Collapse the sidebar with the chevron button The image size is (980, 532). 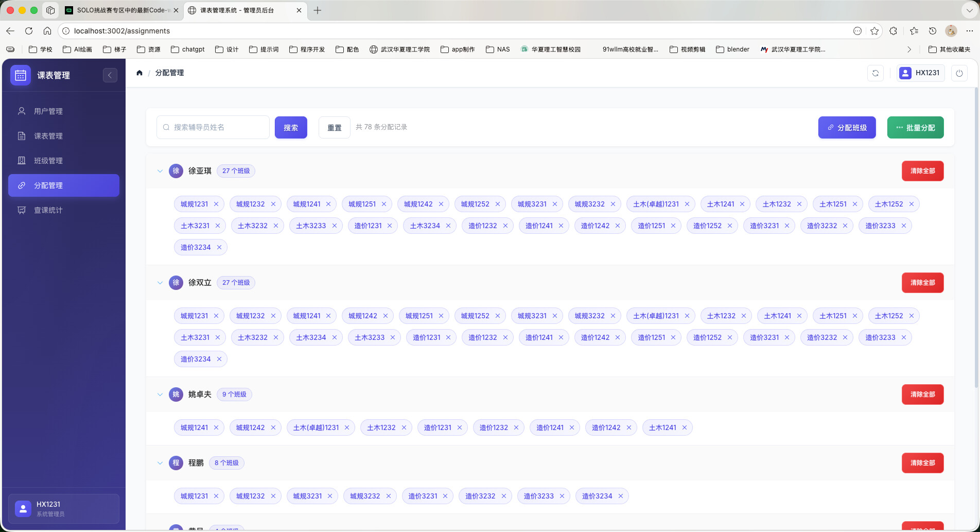[x=110, y=75]
